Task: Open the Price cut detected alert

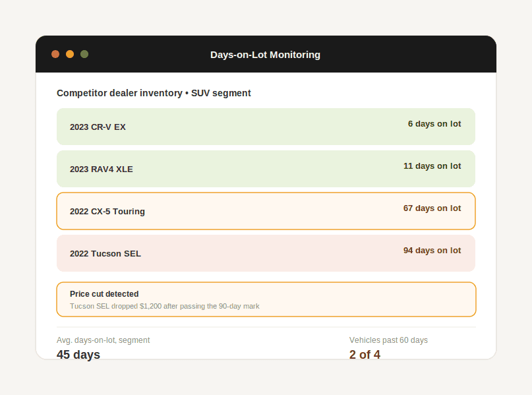Action: tap(266, 299)
